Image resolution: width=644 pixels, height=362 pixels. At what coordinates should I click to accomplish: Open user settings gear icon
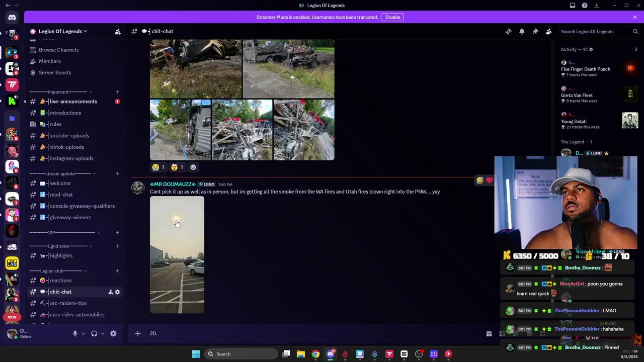pos(113,333)
